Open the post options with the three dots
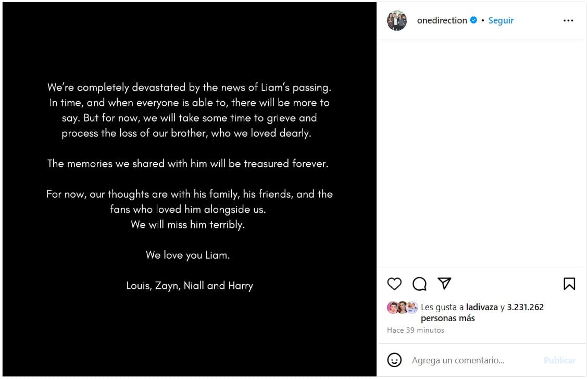The image size is (588, 379). pos(568,20)
